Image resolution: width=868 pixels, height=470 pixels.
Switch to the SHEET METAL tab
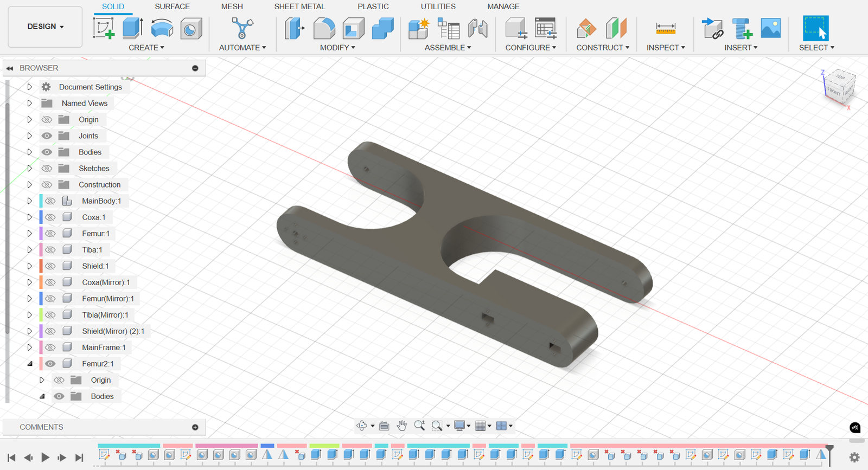(299, 7)
